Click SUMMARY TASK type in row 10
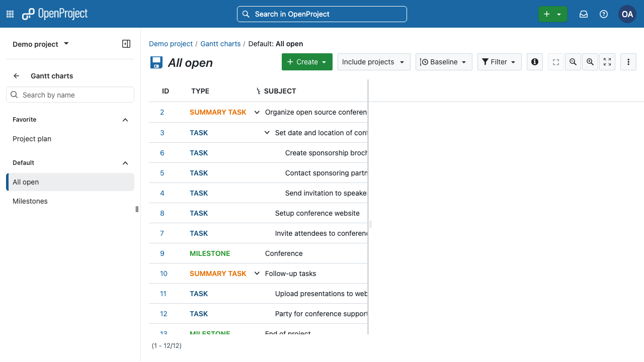644x362 pixels. coord(218,274)
